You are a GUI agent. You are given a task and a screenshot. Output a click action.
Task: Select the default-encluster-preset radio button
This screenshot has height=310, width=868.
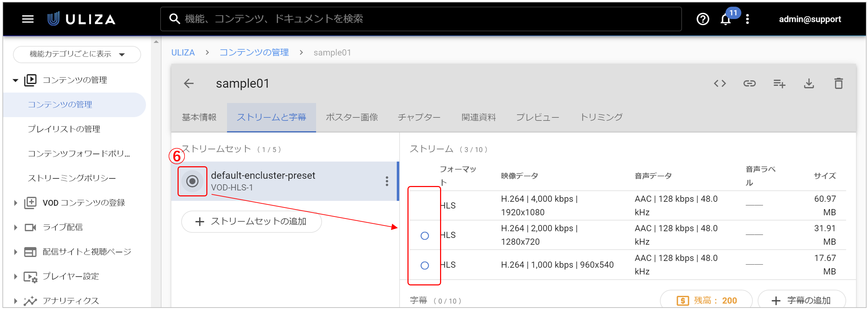click(192, 181)
